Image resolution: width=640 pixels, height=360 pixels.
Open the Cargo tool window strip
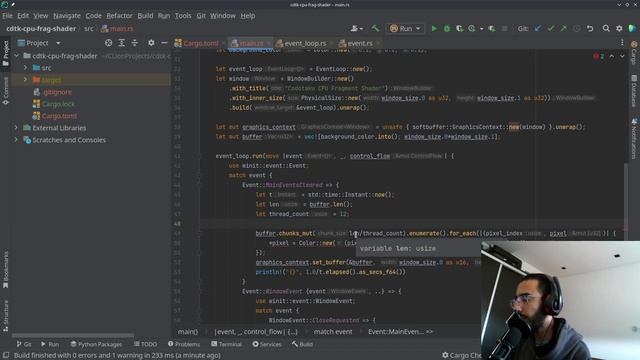634,52
